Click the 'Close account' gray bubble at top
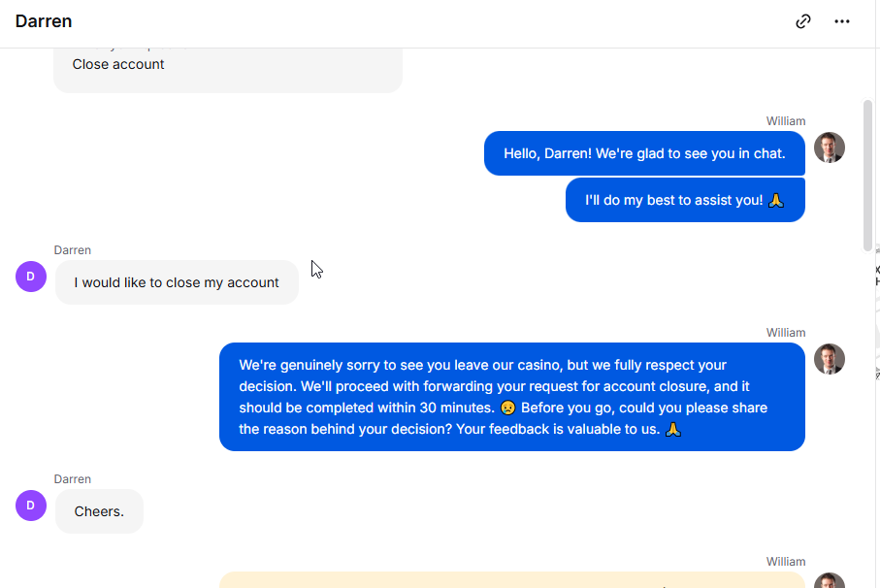880x588 pixels. tap(228, 70)
